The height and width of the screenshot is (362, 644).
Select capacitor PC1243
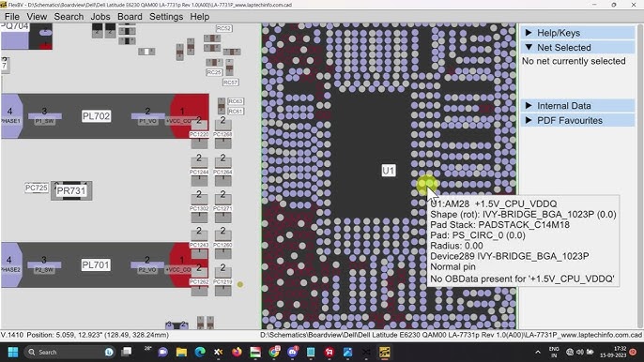click(199, 245)
